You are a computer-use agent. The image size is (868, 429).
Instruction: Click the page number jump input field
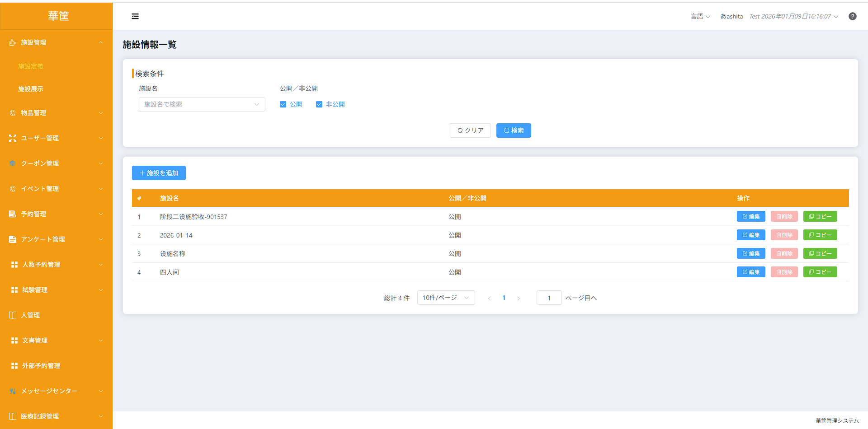tap(549, 298)
